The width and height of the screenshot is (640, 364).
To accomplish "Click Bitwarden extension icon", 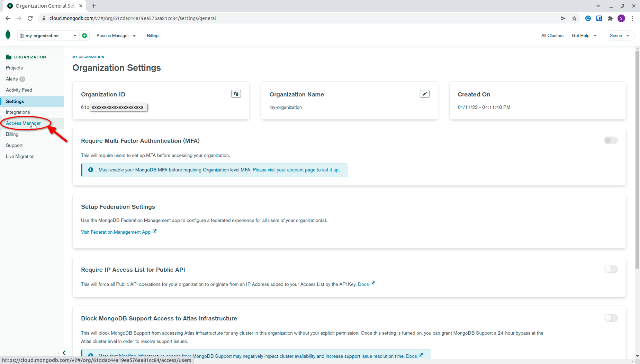I will pyautogui.click(x=599, y=18).
